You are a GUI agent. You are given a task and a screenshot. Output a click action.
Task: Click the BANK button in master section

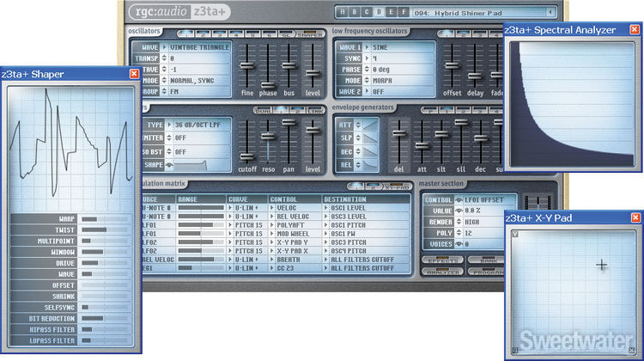486,260
